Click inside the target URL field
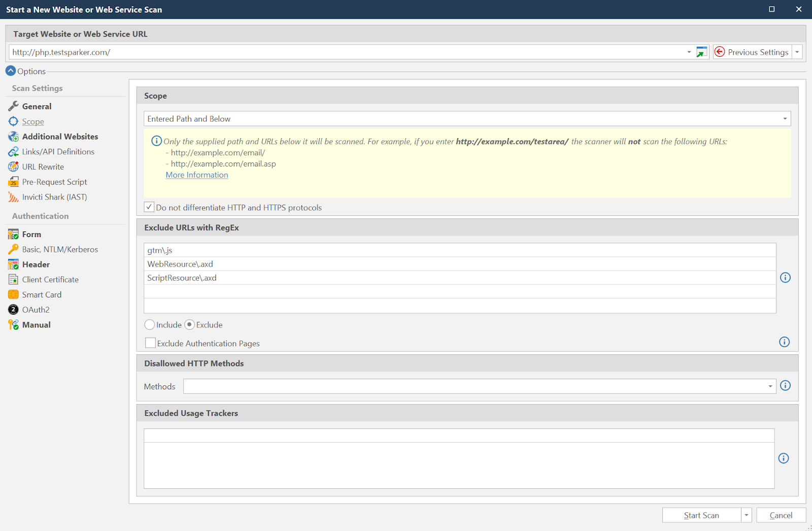The image size is (812, 531). 304,52
